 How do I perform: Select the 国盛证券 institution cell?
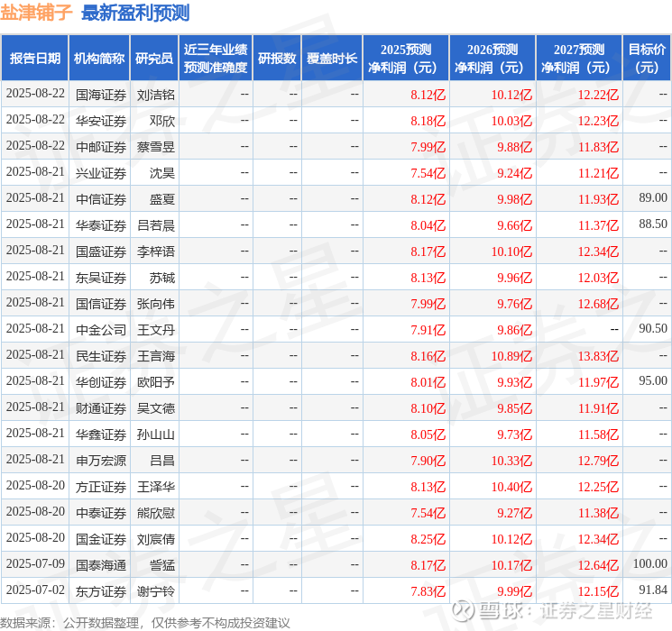(x=101, y=251)
